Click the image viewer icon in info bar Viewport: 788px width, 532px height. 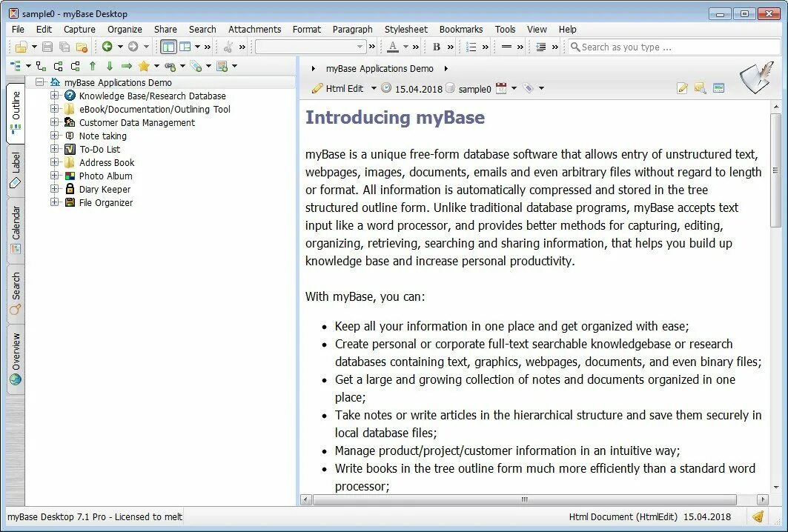tap(718, 88)
